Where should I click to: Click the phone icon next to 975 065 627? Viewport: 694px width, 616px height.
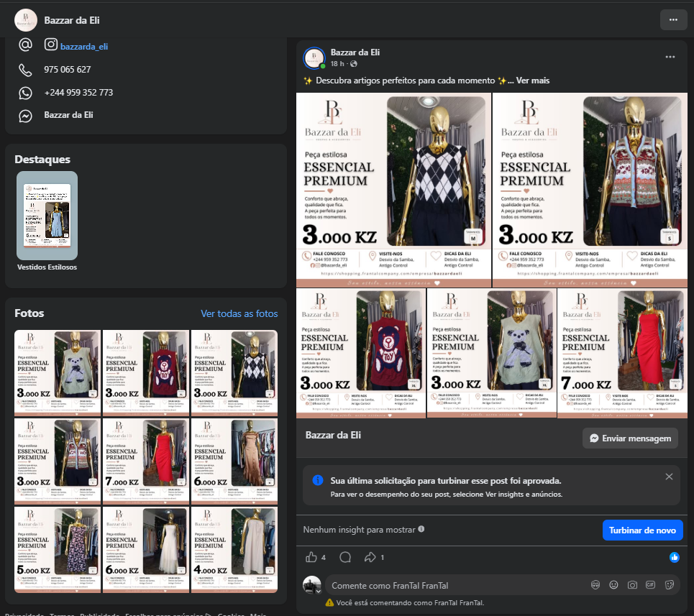25,70
